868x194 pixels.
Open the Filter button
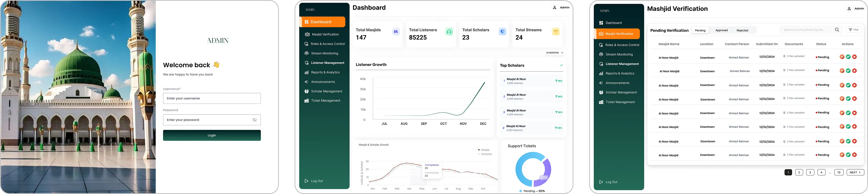854,30
